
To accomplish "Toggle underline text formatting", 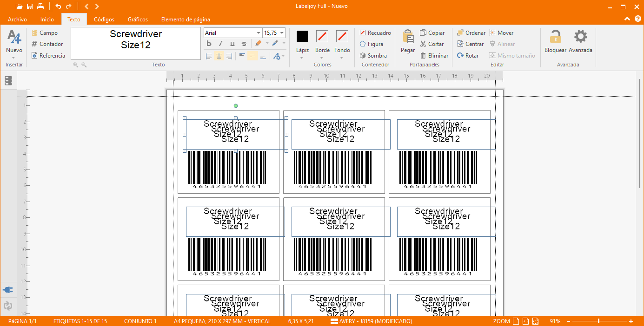I will (x=232, y=44).
